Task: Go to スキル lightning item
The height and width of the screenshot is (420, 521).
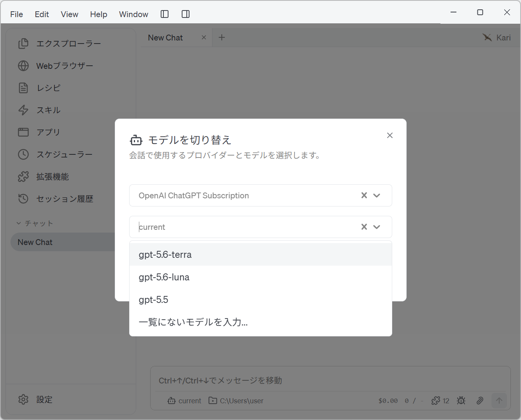Action: click(71, 110)
